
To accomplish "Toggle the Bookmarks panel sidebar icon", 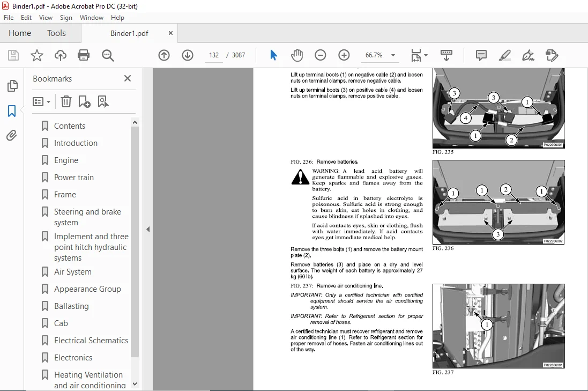I will pos(12,111).
